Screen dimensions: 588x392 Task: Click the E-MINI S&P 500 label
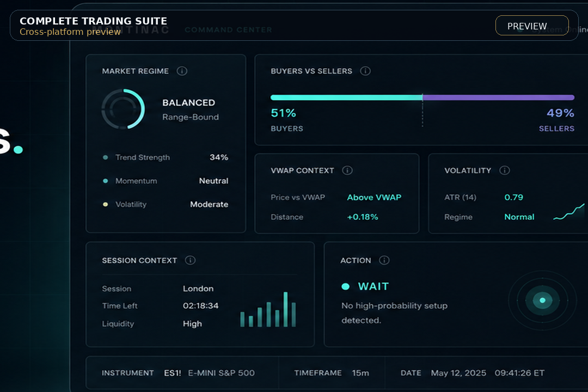(221, 373)
